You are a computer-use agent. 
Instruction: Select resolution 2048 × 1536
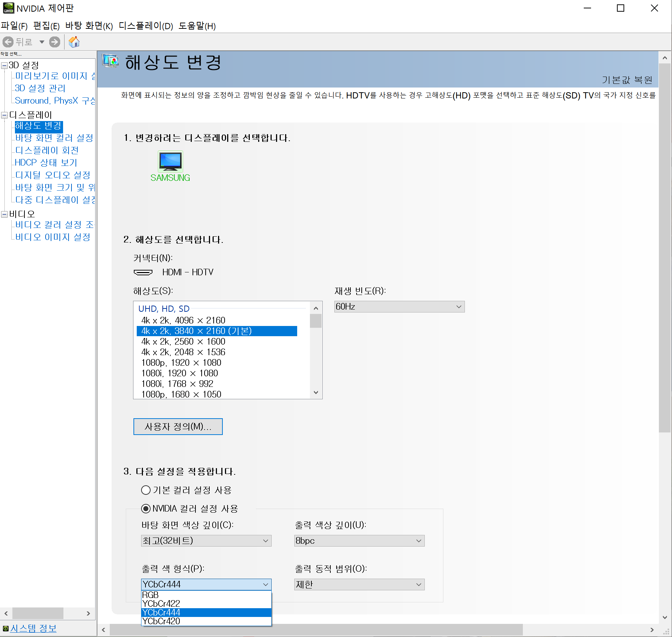(x=217, y=352)
